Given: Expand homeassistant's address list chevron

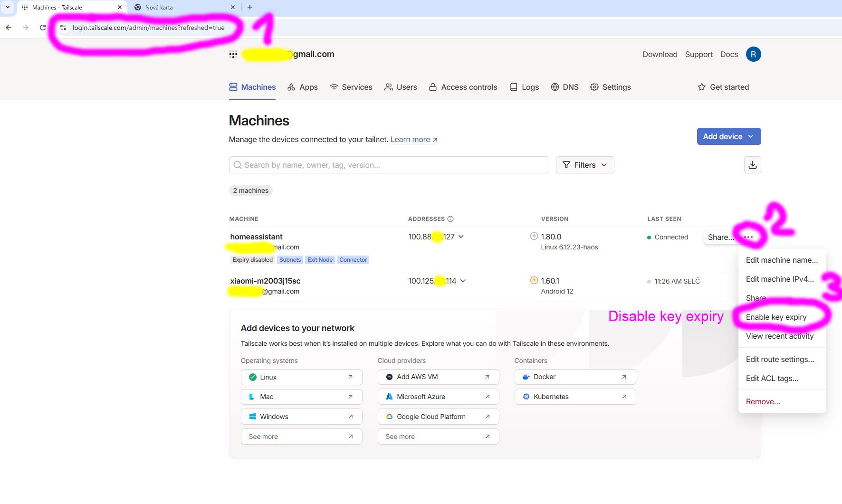Looking at the screenshot, I should (x=461, y=237).
